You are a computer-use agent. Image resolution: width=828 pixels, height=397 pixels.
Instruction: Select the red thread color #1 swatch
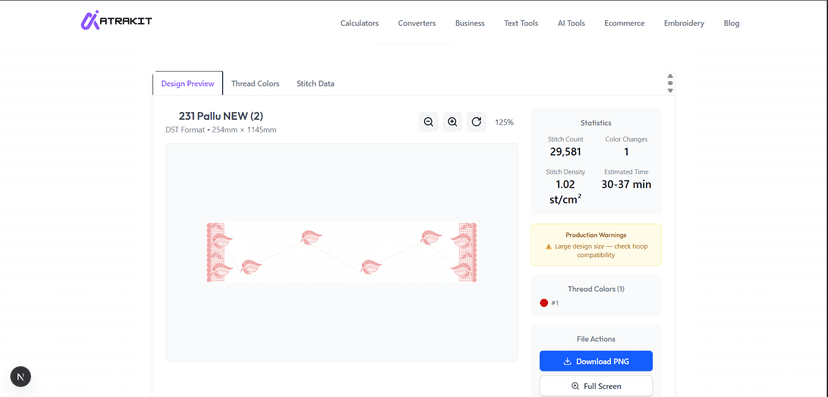[x=544, y=303]
